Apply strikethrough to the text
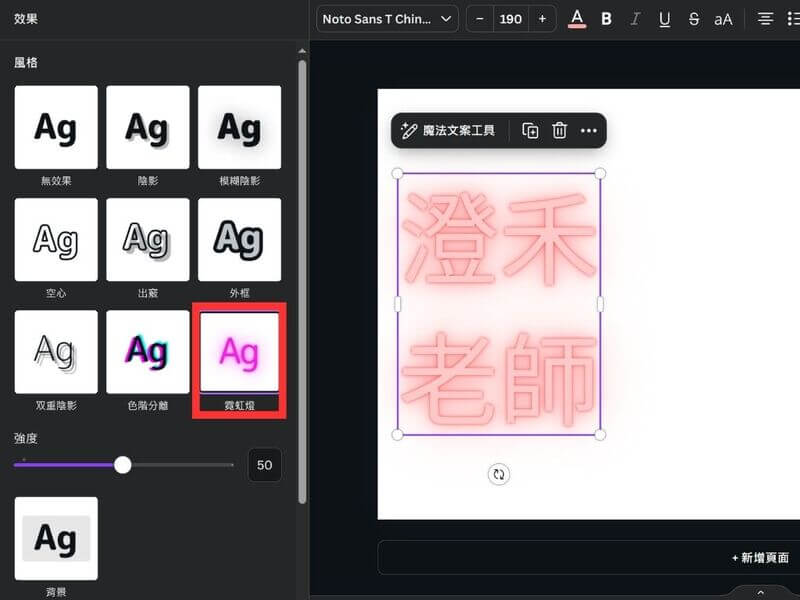800x600 pixels. click(x=693, y=19)
